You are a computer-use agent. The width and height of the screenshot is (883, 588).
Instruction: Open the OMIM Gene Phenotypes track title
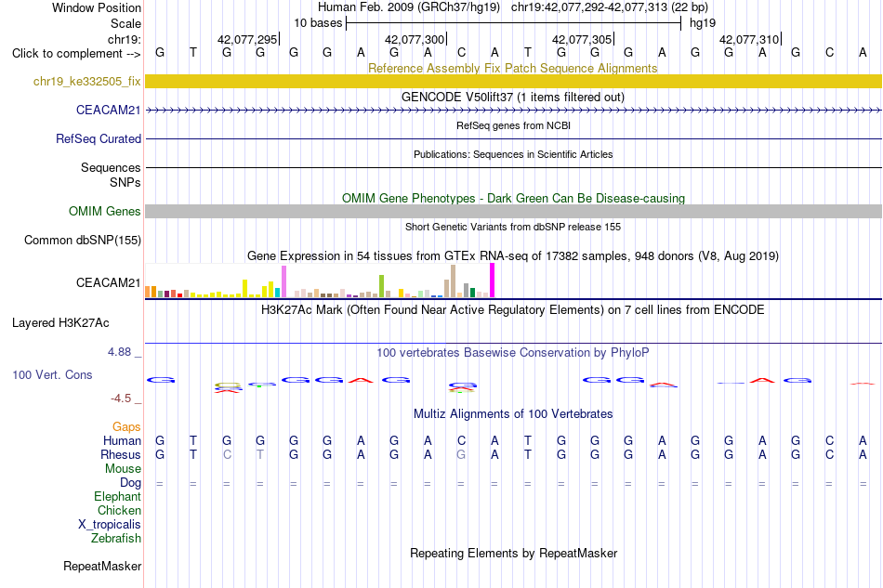point(513,198)
